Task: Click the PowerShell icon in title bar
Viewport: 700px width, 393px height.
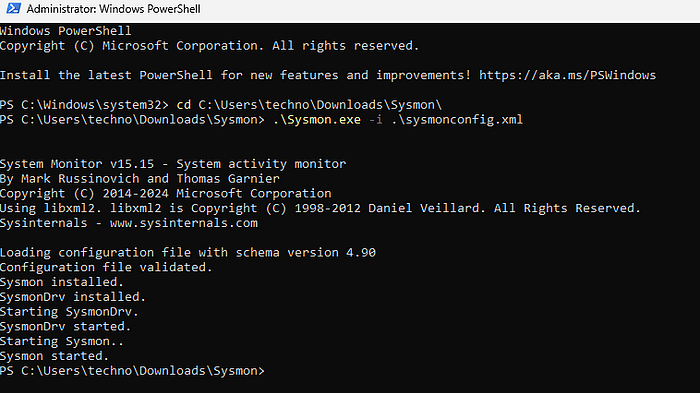Action: coord(13,8)
